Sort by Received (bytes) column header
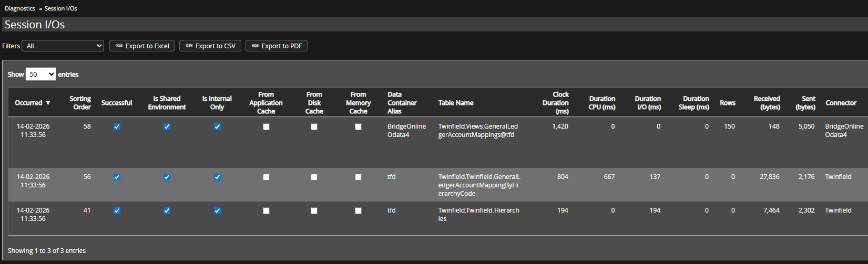Viewport: 868px width, 264px height. (767, 103)
